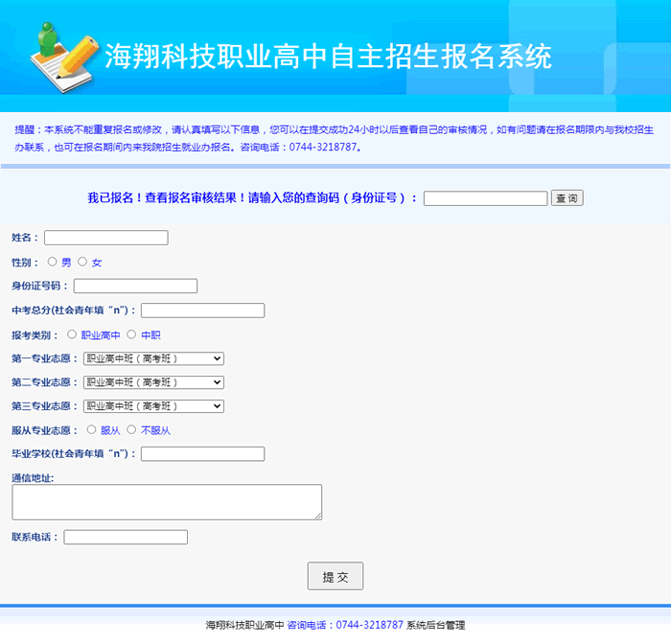Select the 服从 radio button
Image resolution: width=671 pixels, height=644 pixels.
tap(91, 429)
